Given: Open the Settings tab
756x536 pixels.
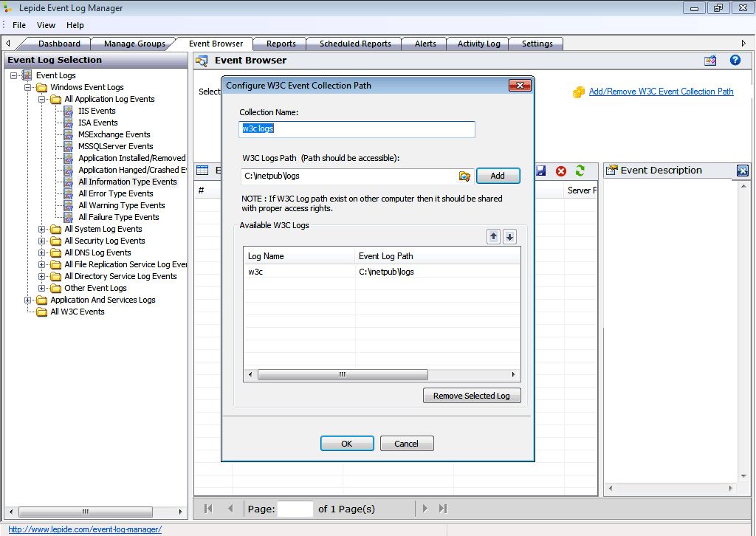Looking at the screenshot, I should [x=537, y=44].
